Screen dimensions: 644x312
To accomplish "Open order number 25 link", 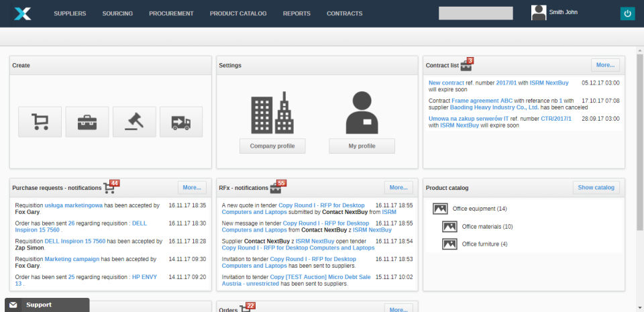I will [72, 277].
